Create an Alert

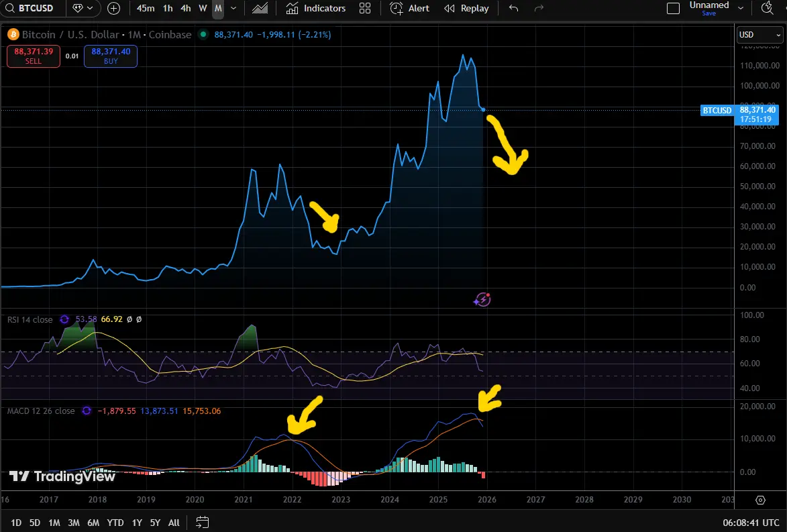tap(409, 8)
